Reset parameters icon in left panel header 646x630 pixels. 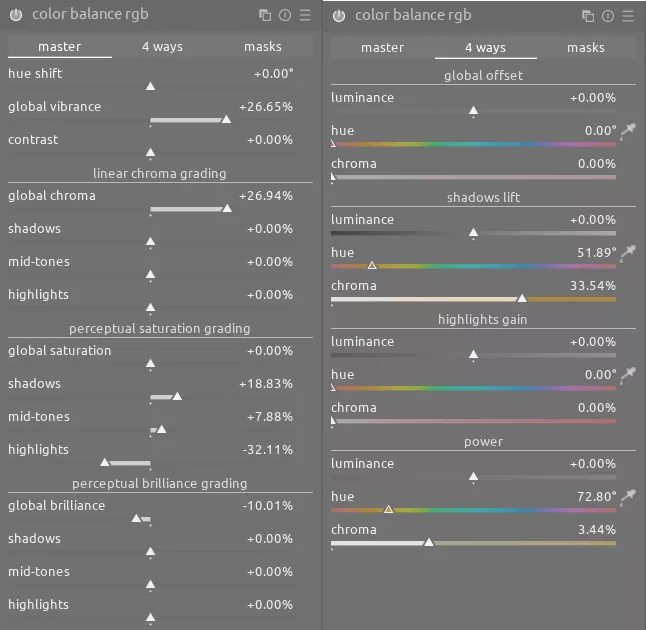[285, 16]
